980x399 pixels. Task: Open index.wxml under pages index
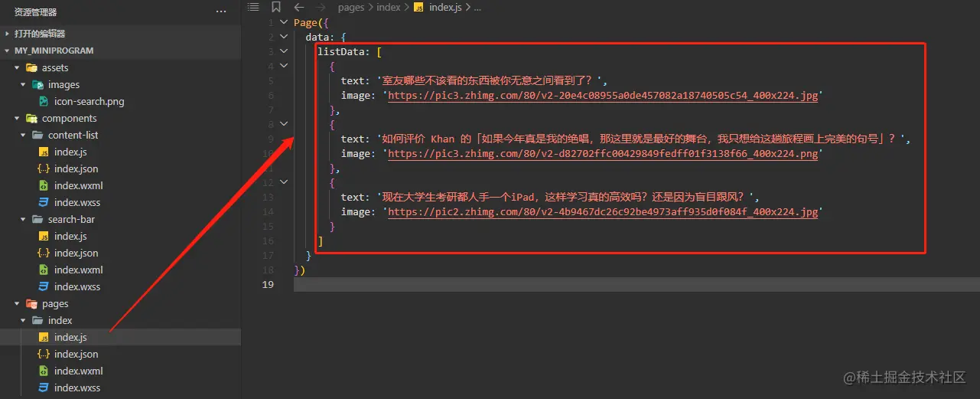[120, 371]
